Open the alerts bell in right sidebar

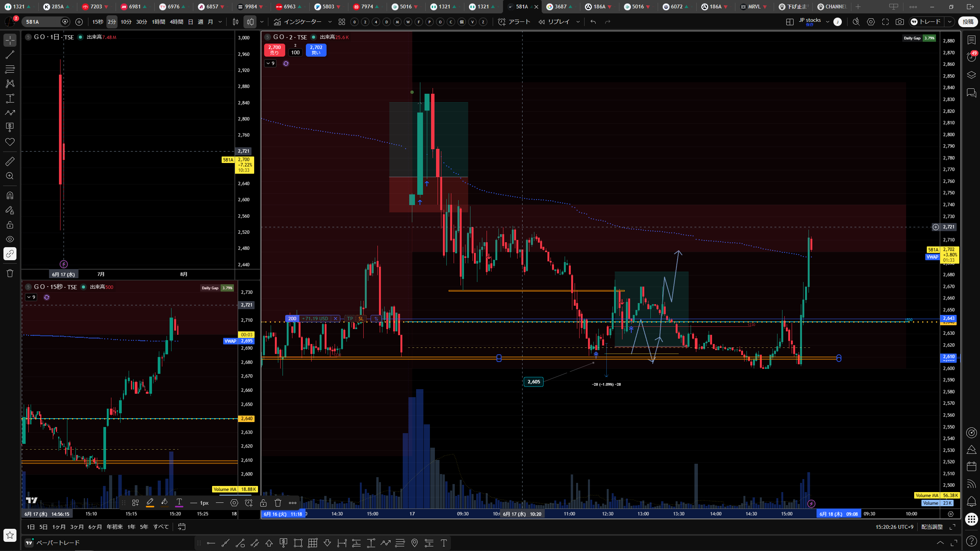971,501
